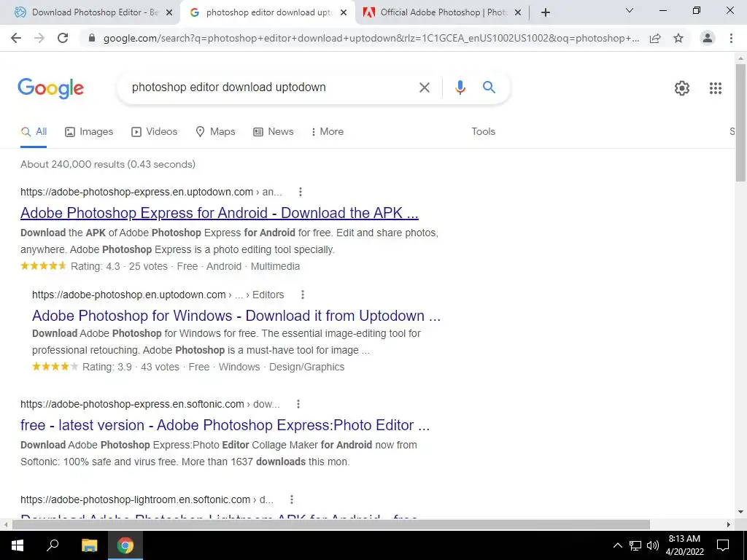Clear the search query text
The width and height of the screenshot is (747, 560).
pyautogui.click(x=424, y=87)
